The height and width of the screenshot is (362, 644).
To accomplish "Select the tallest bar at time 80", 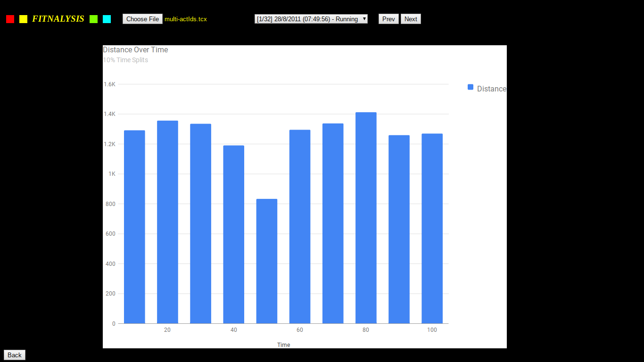I will (366, 218).
